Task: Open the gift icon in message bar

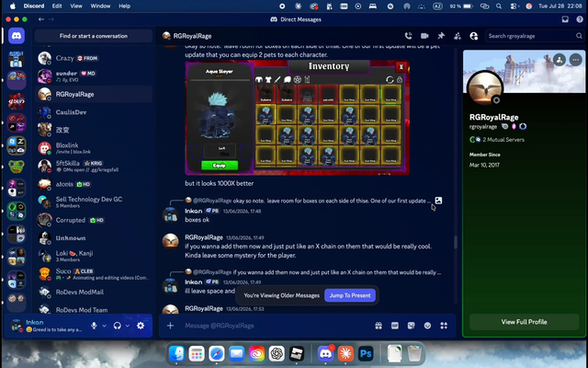Action: click(x=379, y=326)
